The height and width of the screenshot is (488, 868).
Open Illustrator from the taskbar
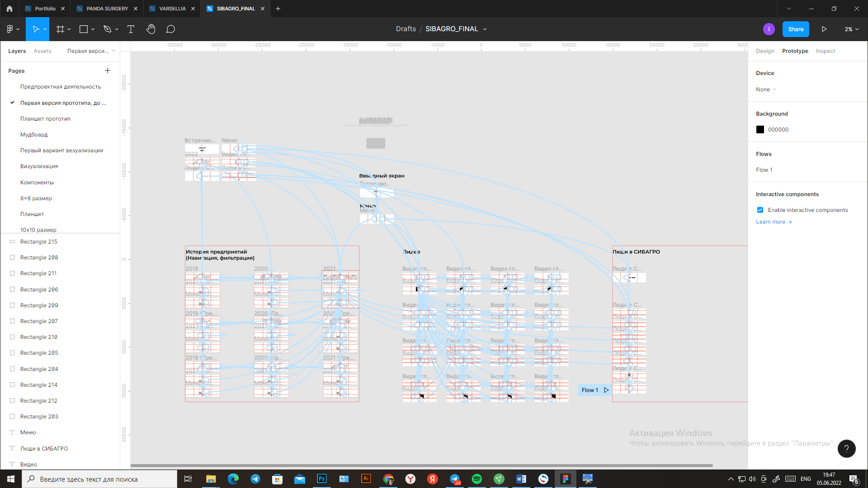click(x=366, y=479)
